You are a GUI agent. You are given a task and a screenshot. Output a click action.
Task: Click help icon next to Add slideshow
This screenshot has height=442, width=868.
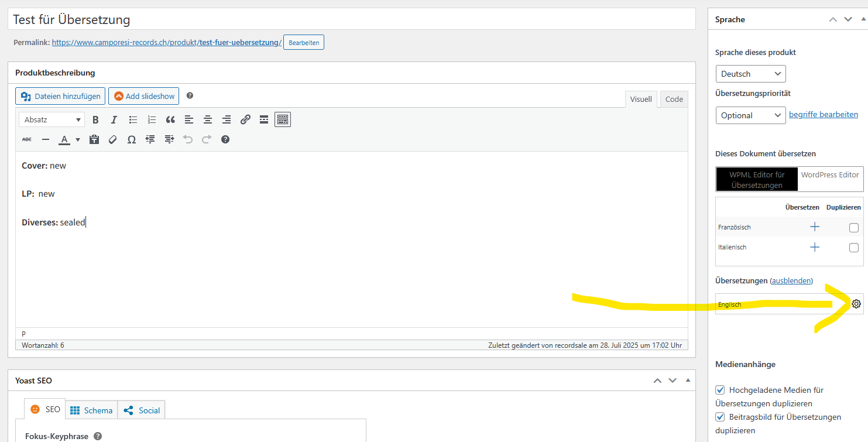pos(190,95)
